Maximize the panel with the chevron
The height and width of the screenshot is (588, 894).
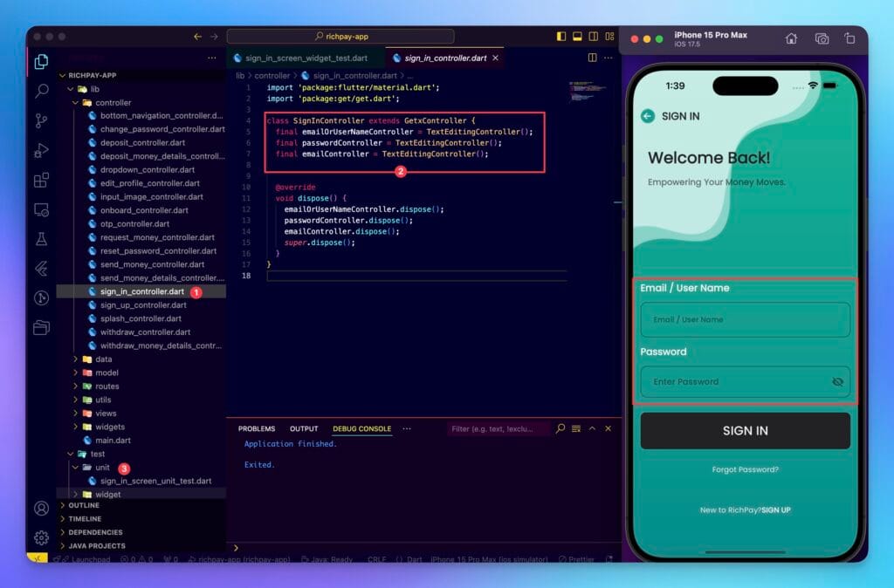(x=592, y=428)
